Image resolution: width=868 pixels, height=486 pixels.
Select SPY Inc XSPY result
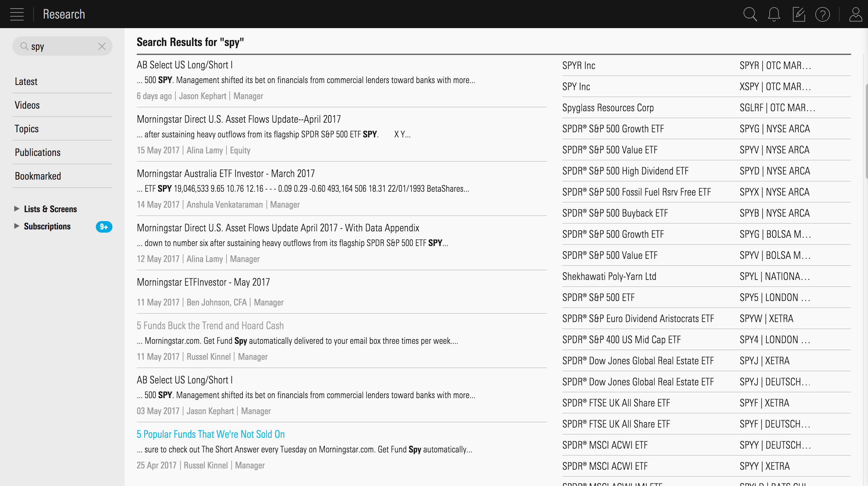pyautogui.click(x=706, y=87)
